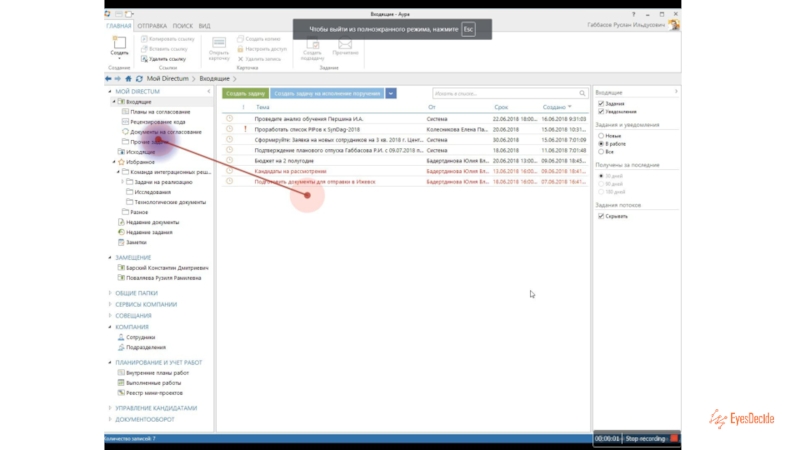Viewport: 800px width, 450px height.
Task: Uncheck the Задания checkbox in the filter panel
Action: click(600, 103)
